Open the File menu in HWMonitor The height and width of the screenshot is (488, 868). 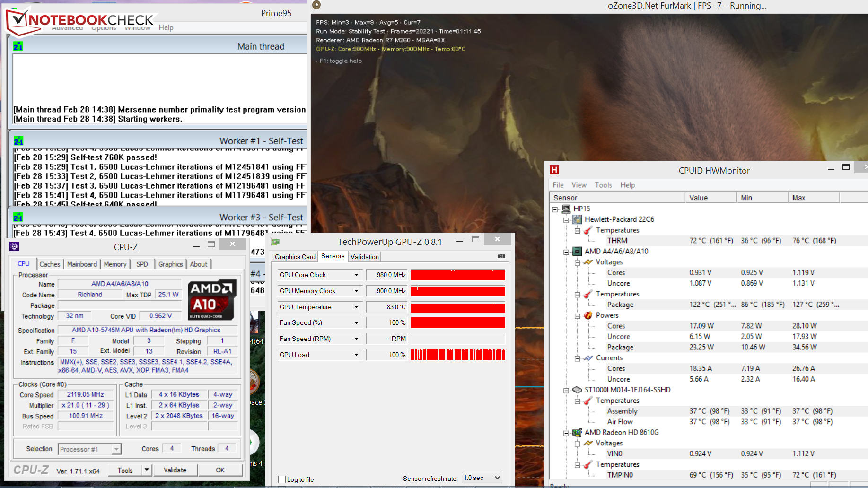tap(558, 185)
